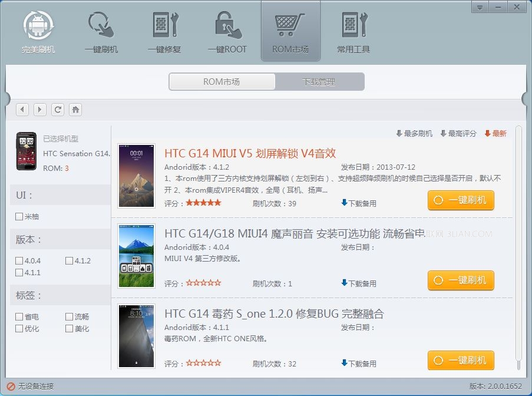Flash HTC G14/G18 MIUI4 with 一键刷机
Screen dimensions: 532x396
[x=461, y=280]
